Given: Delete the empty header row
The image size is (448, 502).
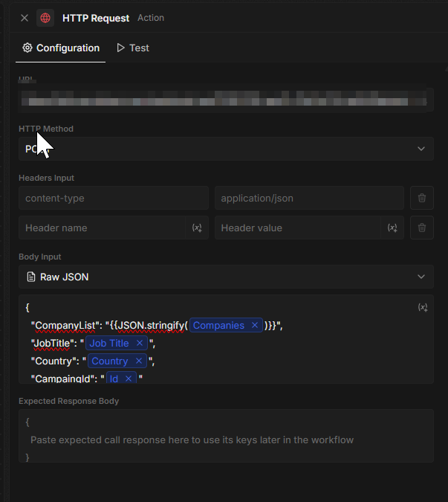Looking at the screenshot, I should [422, 228].
